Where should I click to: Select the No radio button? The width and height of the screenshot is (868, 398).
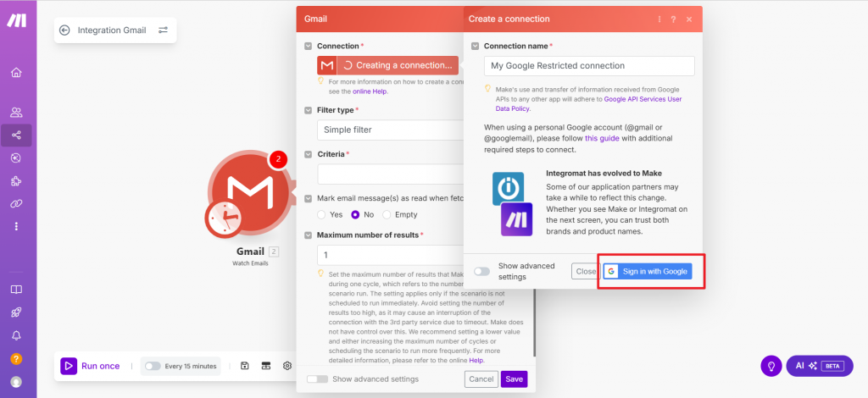coord(355,214)
